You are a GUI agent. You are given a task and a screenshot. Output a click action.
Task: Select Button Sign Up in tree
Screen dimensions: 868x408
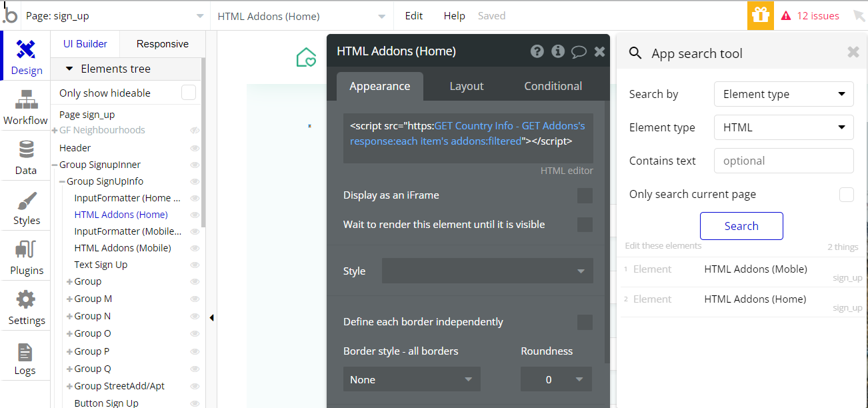(x=107, y=403)
